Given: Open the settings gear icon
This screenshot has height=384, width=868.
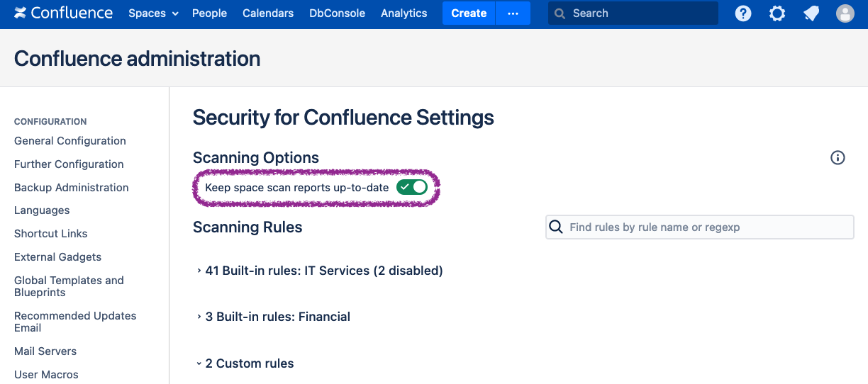Looking at the screenshot, I should (x=777, y=13).
